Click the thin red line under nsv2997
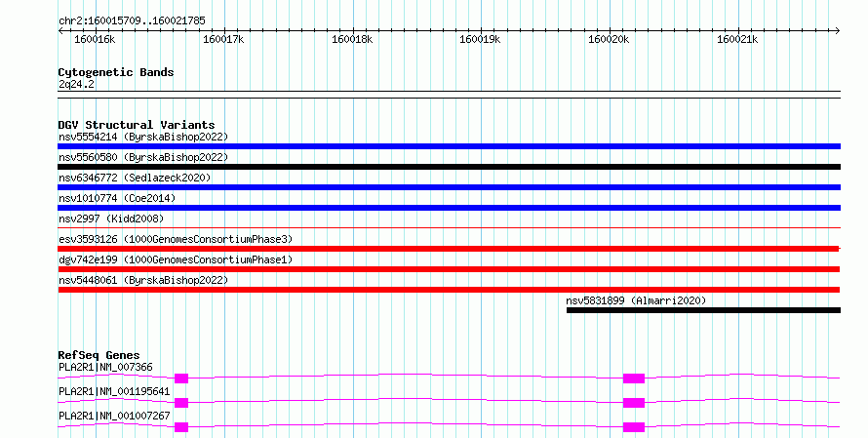The image size is (868, 438). (449, 227)
